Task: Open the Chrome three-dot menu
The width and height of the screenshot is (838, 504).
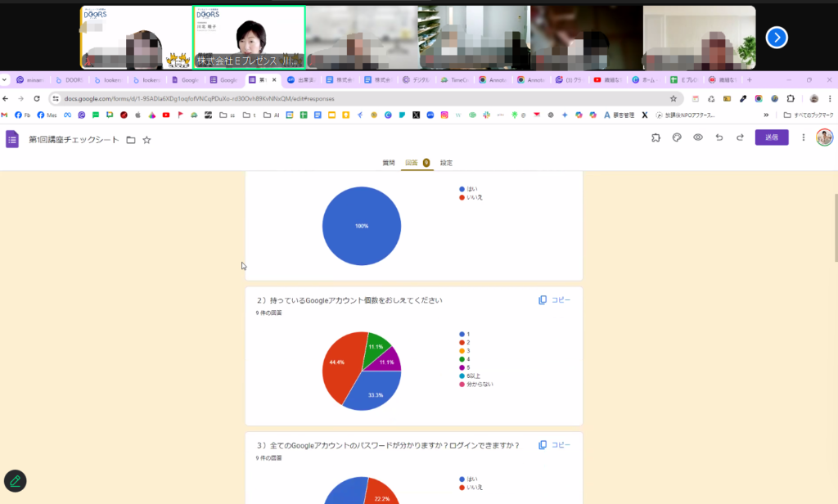Action: coord(830,98)
